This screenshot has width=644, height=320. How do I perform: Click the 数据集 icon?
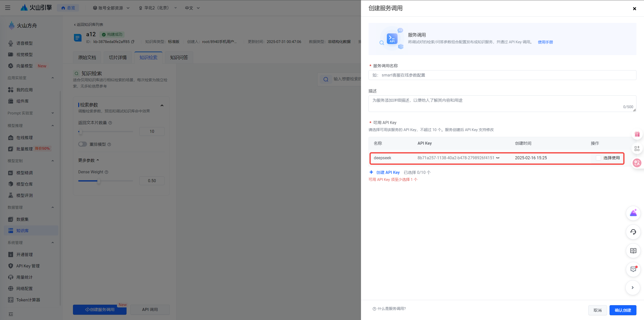(11, 219)
